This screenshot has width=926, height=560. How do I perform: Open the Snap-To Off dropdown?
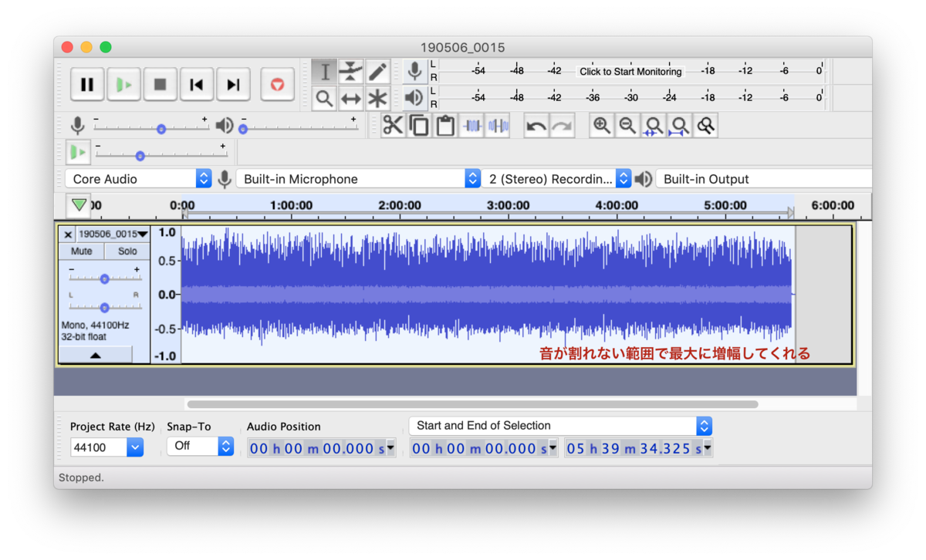200,446
